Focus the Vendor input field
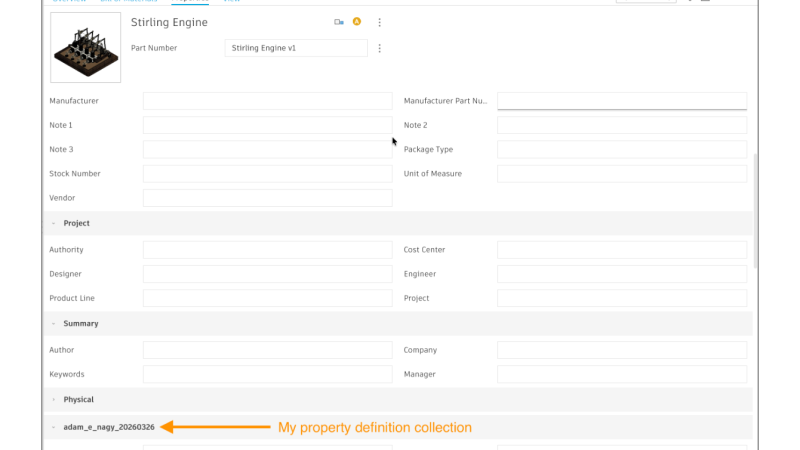Screen dimensions: 800x450 click(x=267, y=198)
